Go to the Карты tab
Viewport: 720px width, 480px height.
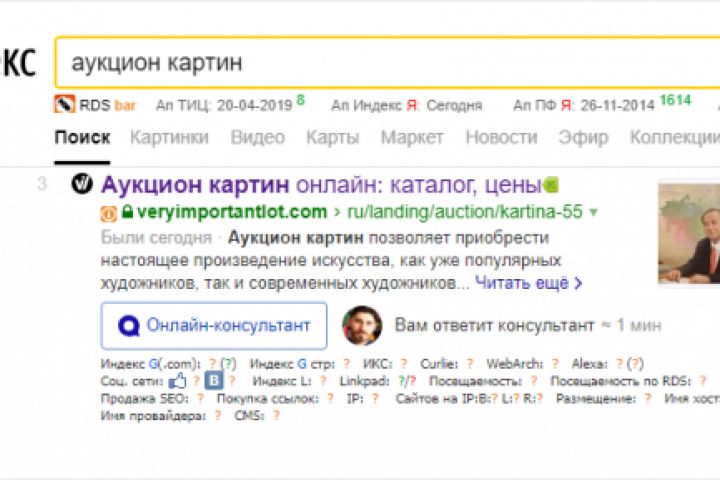[332, 137]
